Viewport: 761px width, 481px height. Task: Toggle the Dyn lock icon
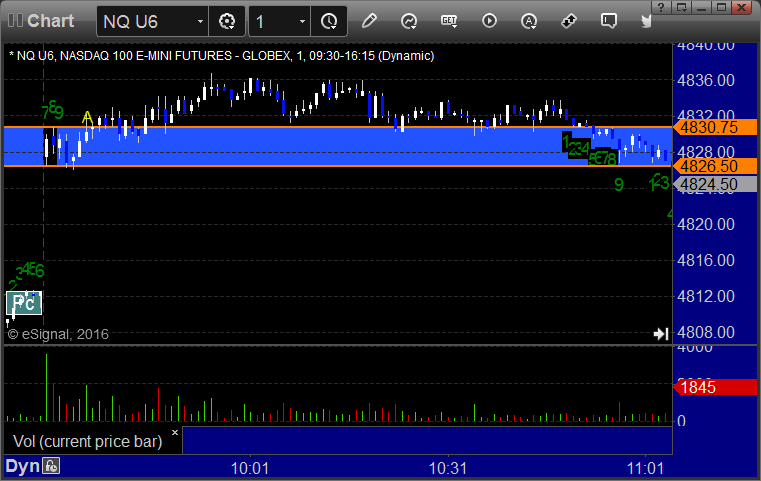click(51, 466)
